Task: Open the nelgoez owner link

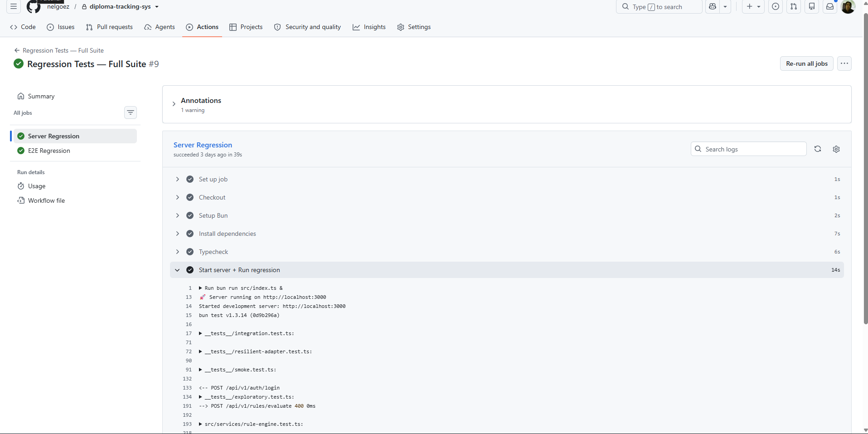Action: [x=58, y=7]
